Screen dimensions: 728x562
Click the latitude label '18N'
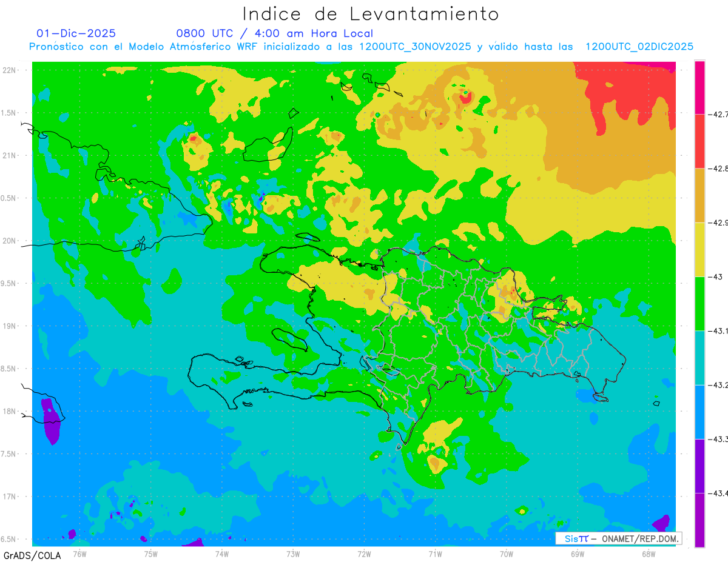tap(10, 411)
